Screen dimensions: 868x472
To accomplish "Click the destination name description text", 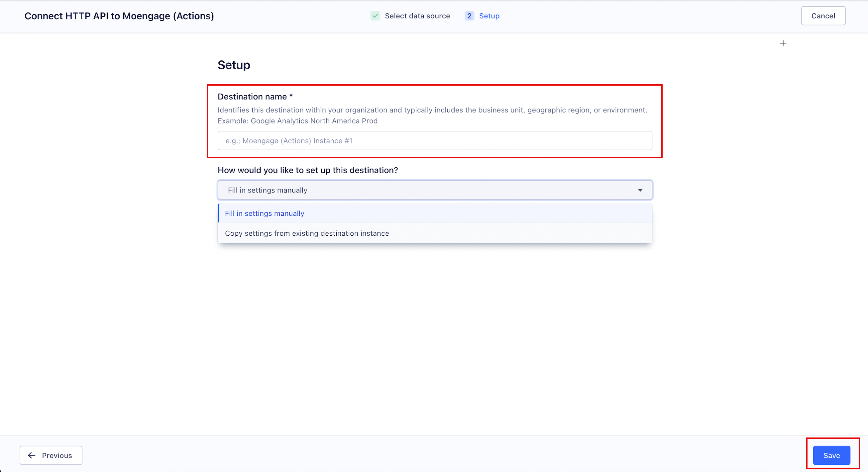I will click(x=432, y=110).
